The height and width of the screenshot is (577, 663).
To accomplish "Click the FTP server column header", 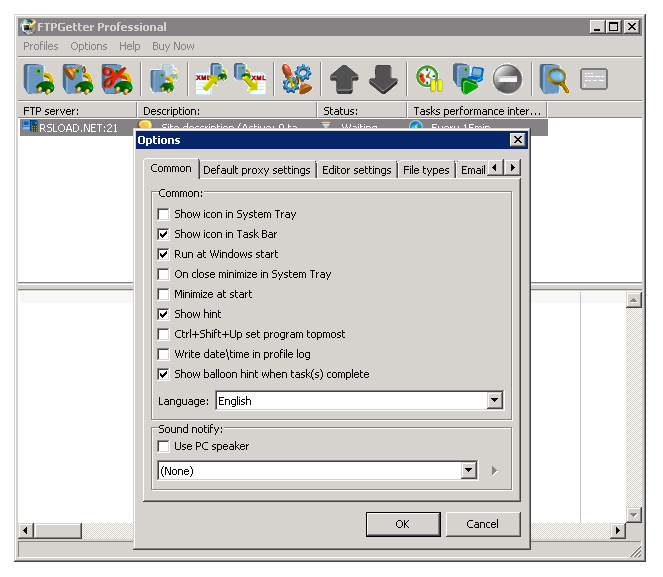I will pyautogui.click(x=78, y=111).
